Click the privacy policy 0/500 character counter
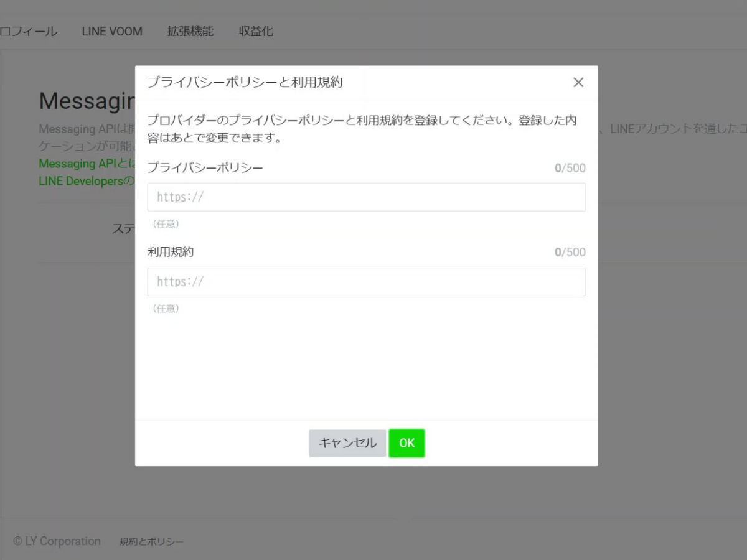This screenshot has height=560, width=747. (570, 168)
